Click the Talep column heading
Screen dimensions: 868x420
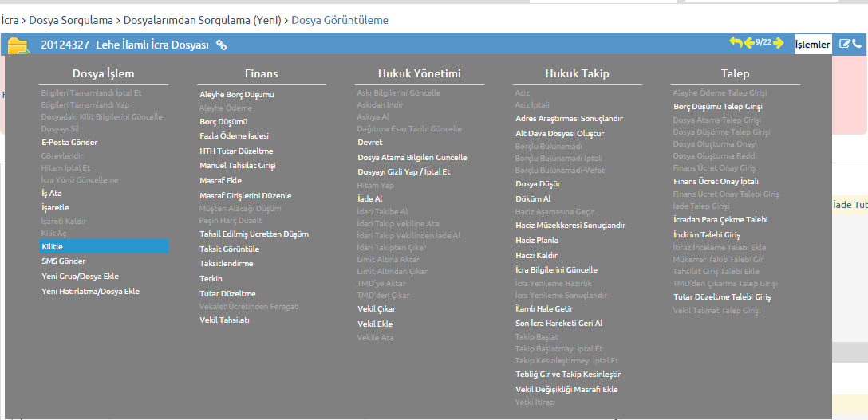735,73
